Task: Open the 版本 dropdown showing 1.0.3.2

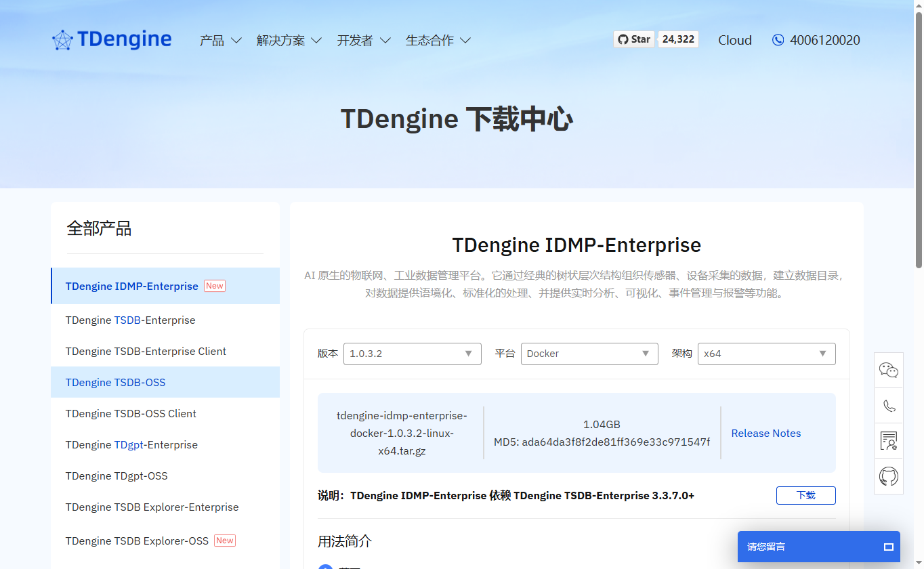Action: (413, 354)
